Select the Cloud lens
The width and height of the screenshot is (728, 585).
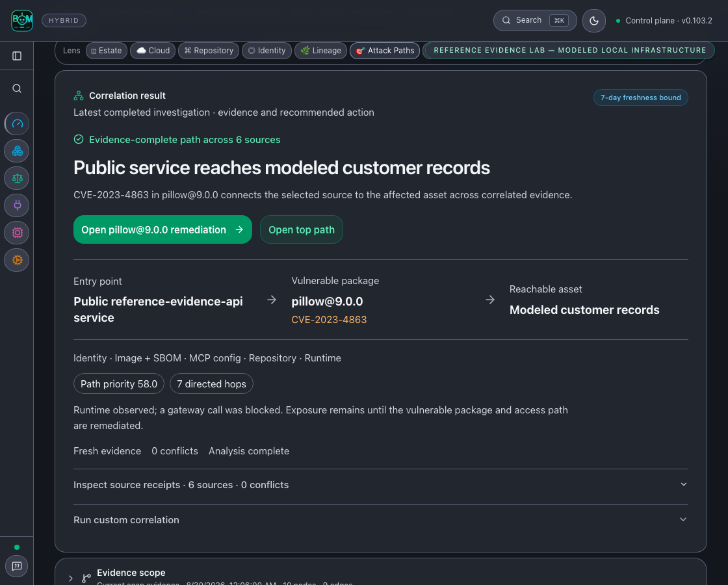coord(153,51)
